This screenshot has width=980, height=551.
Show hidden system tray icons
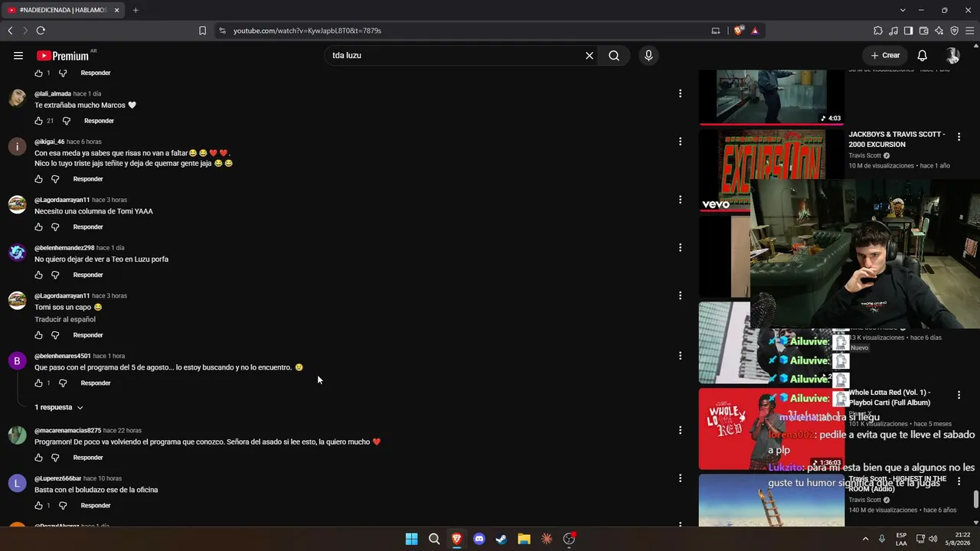(x=865, y=539)
